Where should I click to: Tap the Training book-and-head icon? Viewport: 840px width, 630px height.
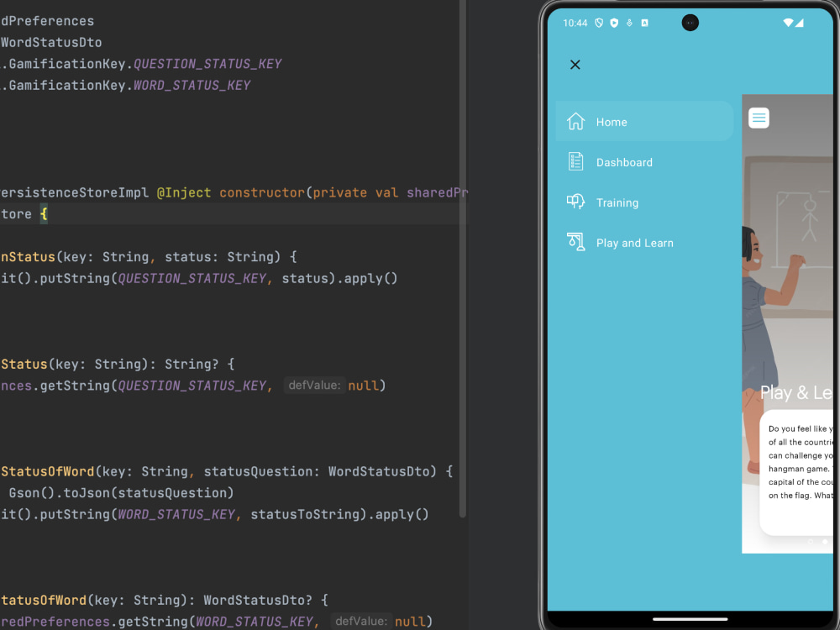[575, 202]
